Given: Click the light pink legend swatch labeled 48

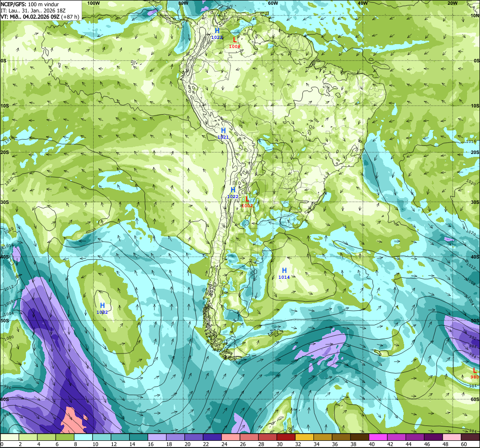Looking at the screenshot, I should [x=452, y=437].
